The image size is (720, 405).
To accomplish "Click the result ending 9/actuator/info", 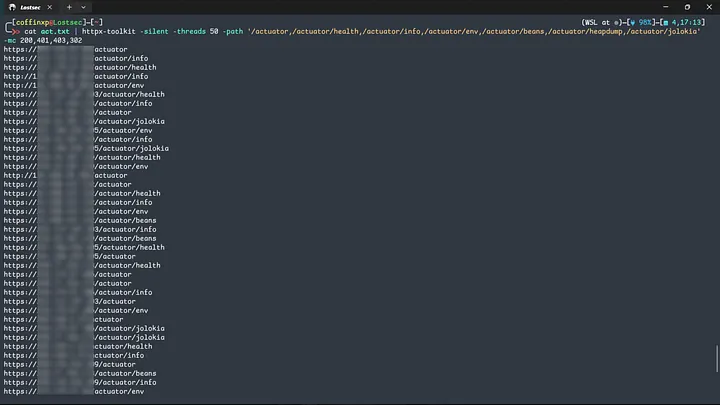I will pyautogui.click(x=80, y=382).
